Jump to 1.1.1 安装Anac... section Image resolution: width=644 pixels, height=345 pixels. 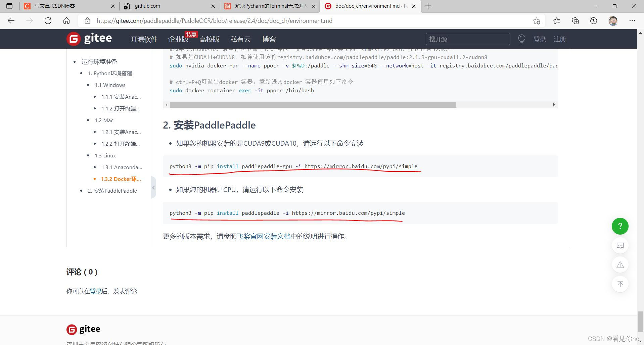[x=121, y=97]
